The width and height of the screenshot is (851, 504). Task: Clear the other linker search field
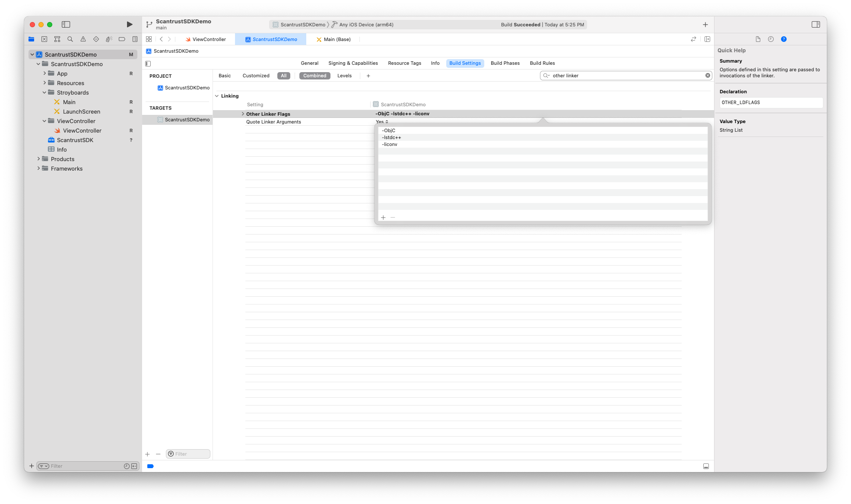(x=708, y=76)
